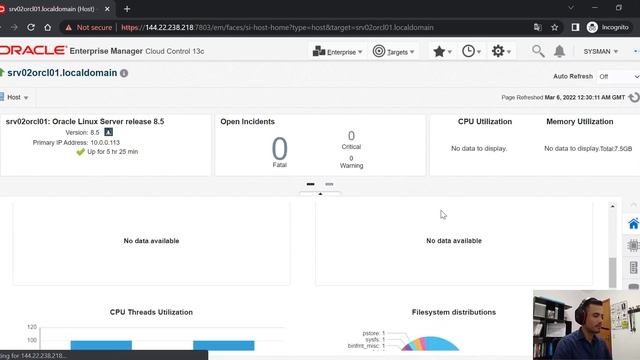Screen dimensions: 640x360
Task: Click the Warning incidents count
Action: pyautogui.click(x=351, y=158)
